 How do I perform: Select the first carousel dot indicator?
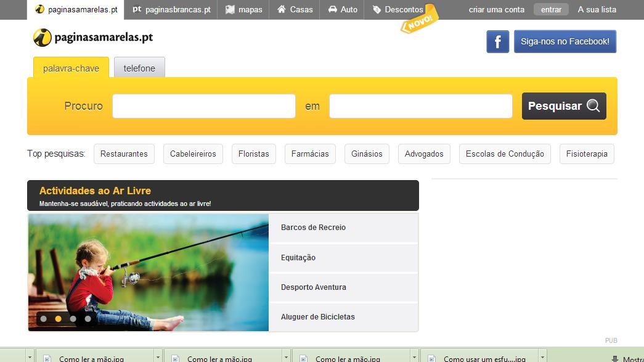pyautogui.click(x=44, y=319)
